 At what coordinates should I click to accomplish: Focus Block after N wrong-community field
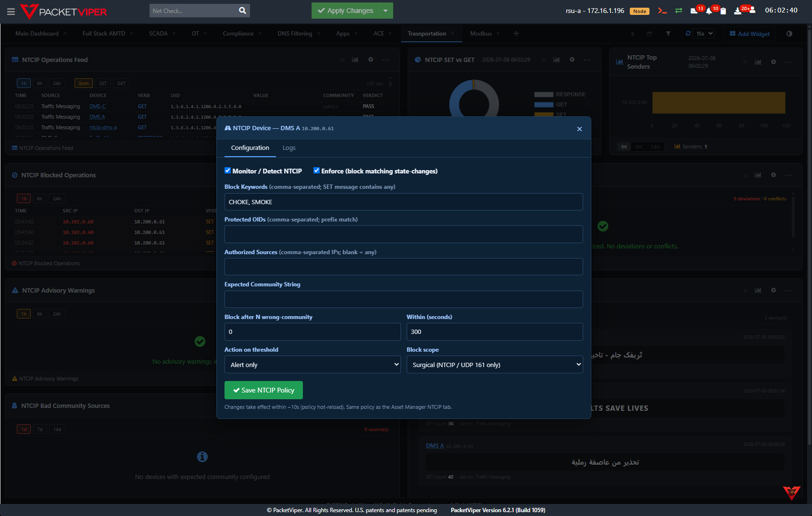[x=312, y=332]
